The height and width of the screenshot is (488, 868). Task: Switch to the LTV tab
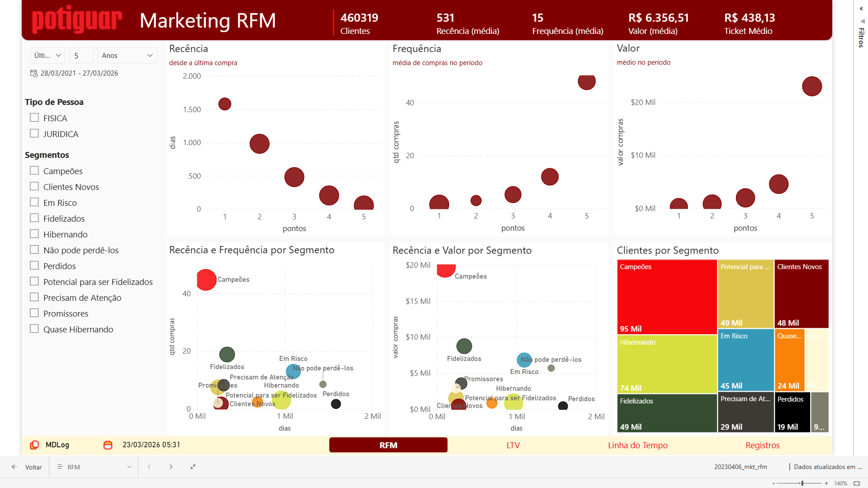513,445
